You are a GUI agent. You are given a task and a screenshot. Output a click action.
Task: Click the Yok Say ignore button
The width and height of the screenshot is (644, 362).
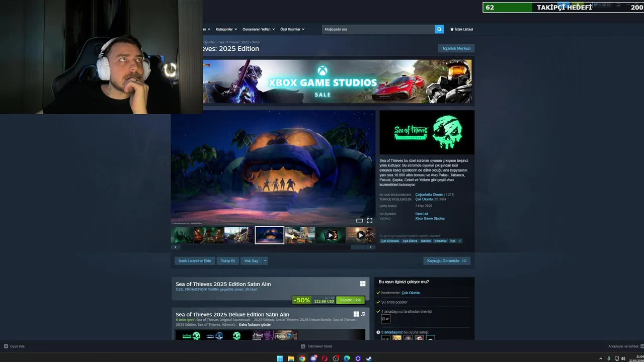pos(251,261)
